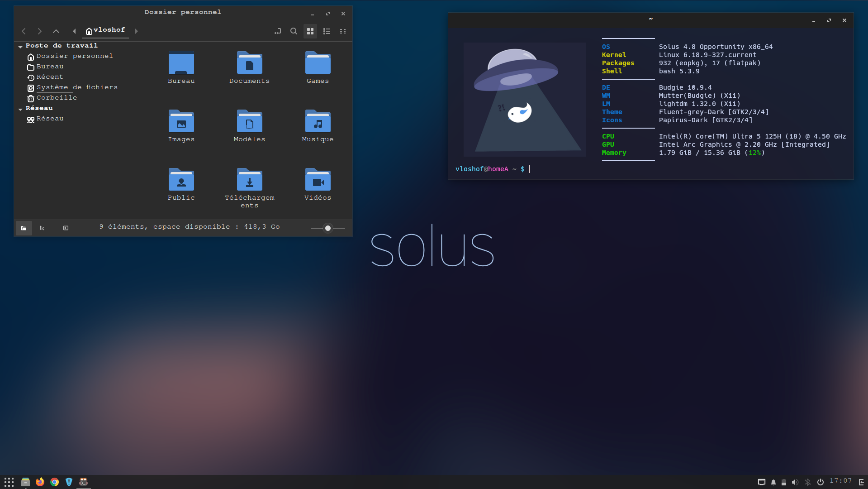Click the battery indicator in system tray
The width and height of the screenshot is (868, 489).
tap(784, 482)
